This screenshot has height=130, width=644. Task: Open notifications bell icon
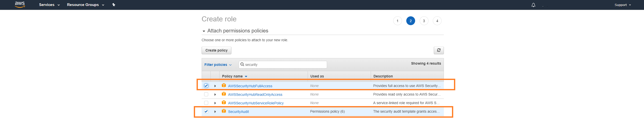point(533,5)
